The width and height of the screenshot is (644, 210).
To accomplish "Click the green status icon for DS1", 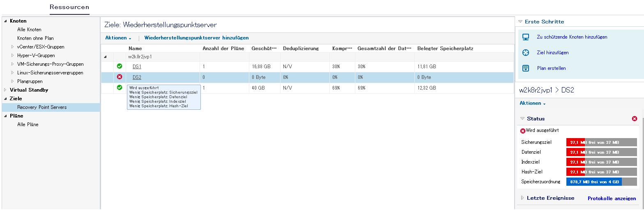I will coord(120,66).
